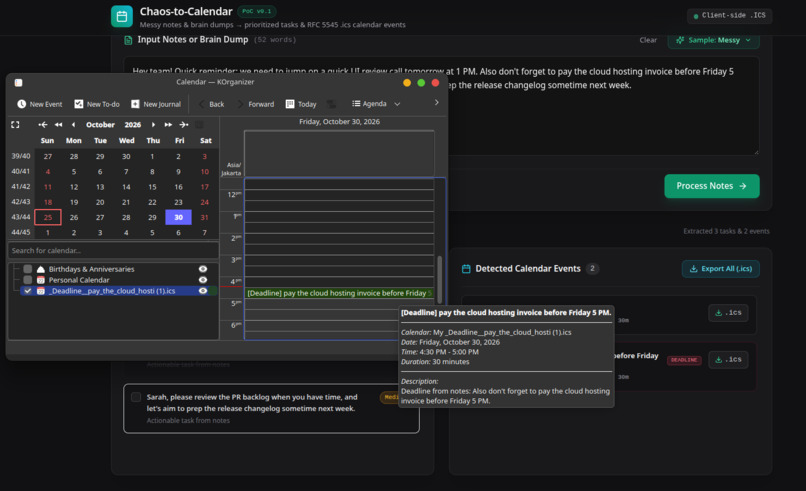Click the agenda view vertical scrollbar

(439, 278)
